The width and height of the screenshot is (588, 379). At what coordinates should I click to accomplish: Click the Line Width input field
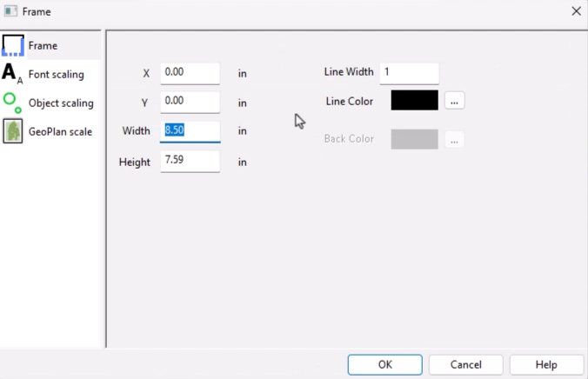click(409, 73)
